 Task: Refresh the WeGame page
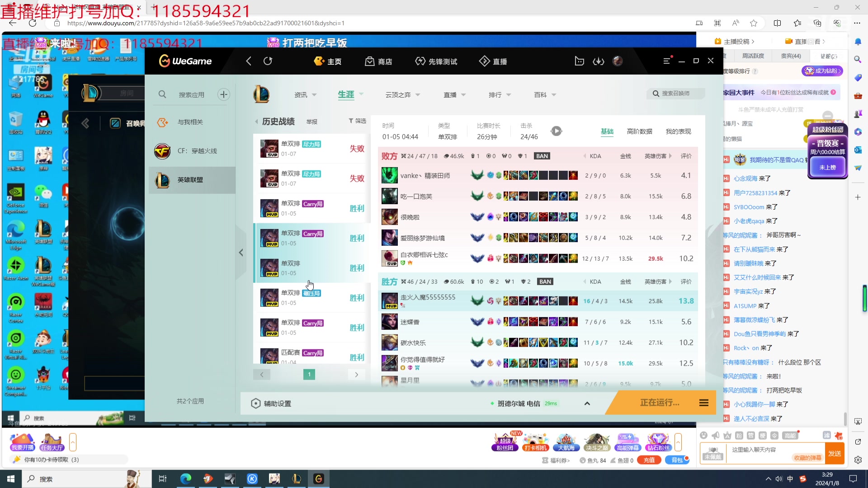(x=268, y=61)
